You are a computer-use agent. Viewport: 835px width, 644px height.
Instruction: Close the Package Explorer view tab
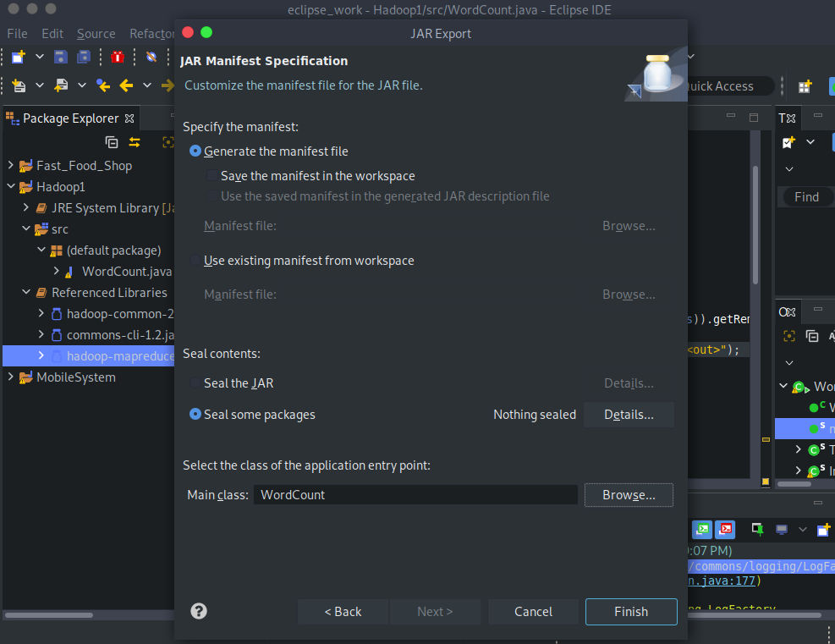point(129,118)
